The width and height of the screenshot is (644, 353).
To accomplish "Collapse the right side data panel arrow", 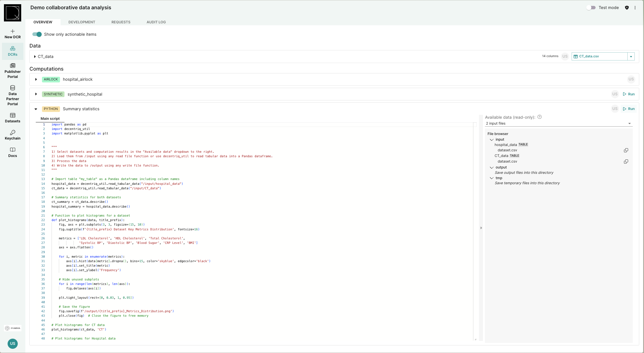I will coord(481,228).
